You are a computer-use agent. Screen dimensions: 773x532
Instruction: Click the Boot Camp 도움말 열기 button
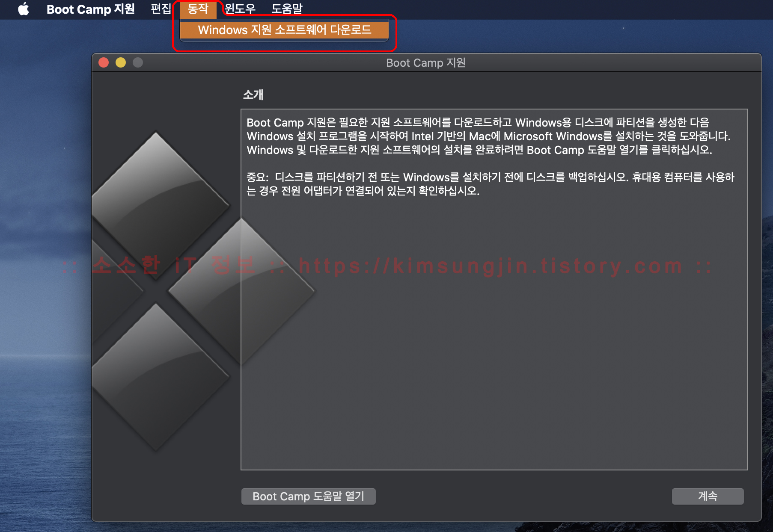point(308,497)
